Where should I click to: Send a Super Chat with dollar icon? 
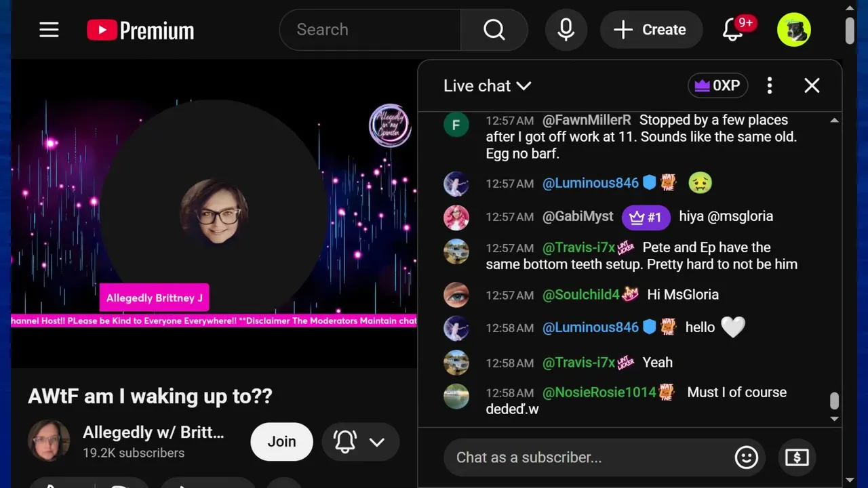pyautogui.click(x=797, y=457)
